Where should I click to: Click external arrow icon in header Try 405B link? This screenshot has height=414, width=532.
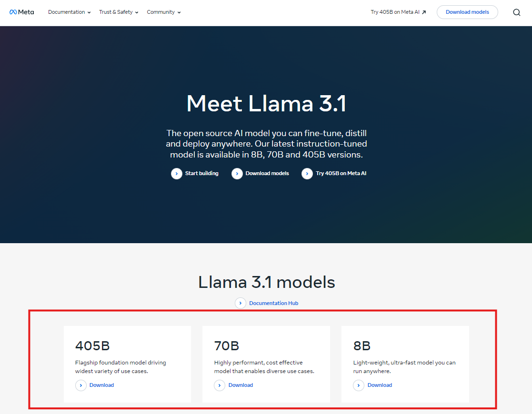[424, 12]
